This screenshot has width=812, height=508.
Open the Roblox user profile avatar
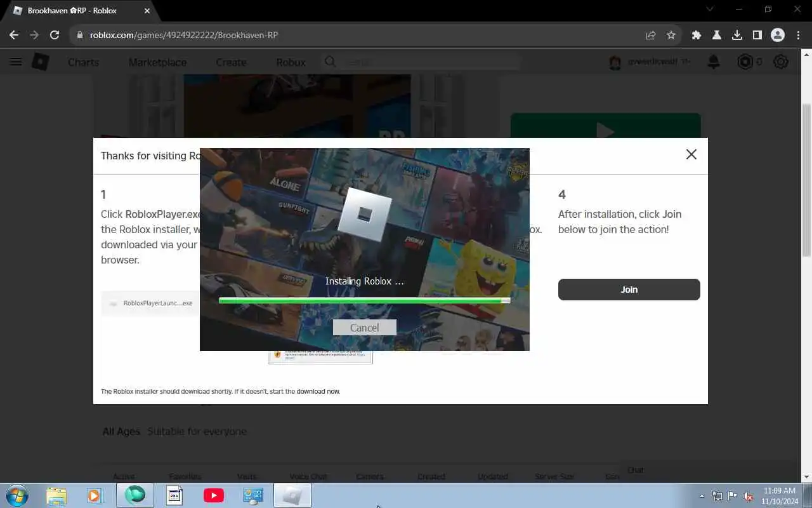(615, 62)
